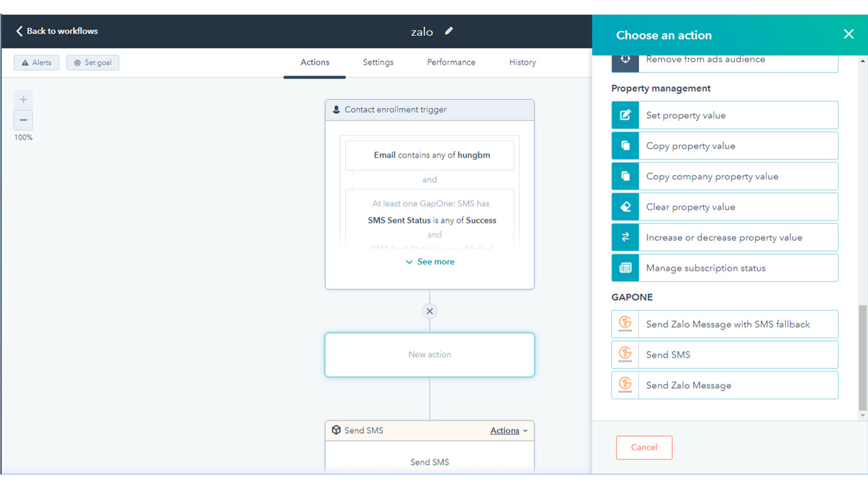This screenshot has width=868, height=488.
Task: Open the Settings tab
Action: point(378,62)
